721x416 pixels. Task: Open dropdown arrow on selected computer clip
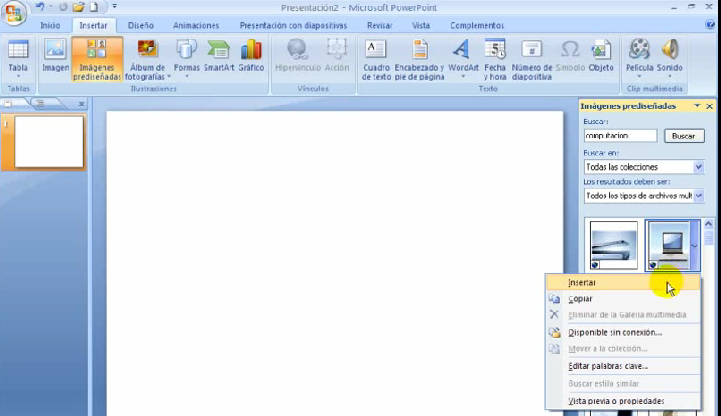[x=695, y=246]
